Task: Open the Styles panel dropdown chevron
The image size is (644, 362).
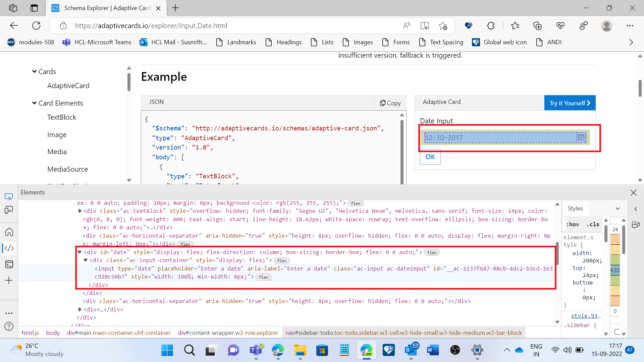Action: pyautogui.click(x=618, y=208)
